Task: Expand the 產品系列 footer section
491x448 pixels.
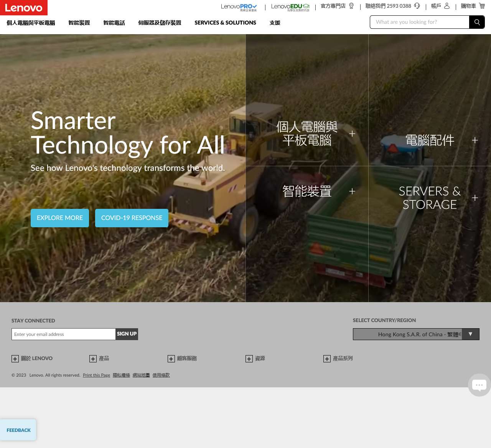Action: coord(327,359)
